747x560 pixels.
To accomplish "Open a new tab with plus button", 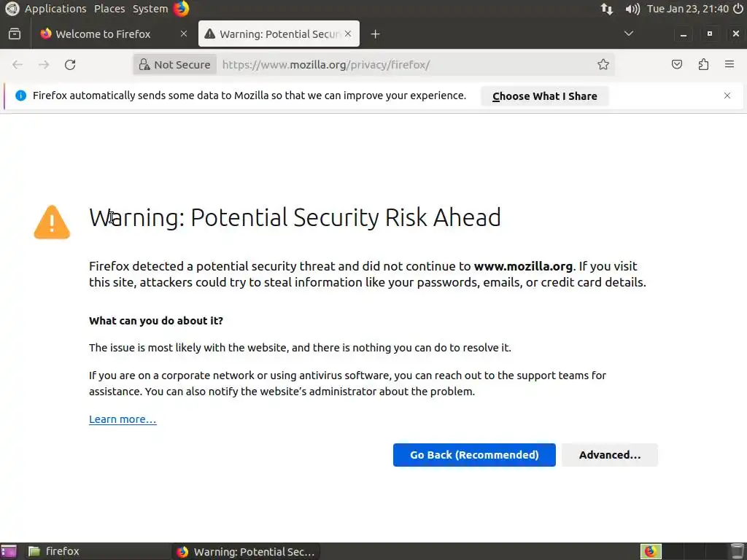I will [x=375, y=34].
